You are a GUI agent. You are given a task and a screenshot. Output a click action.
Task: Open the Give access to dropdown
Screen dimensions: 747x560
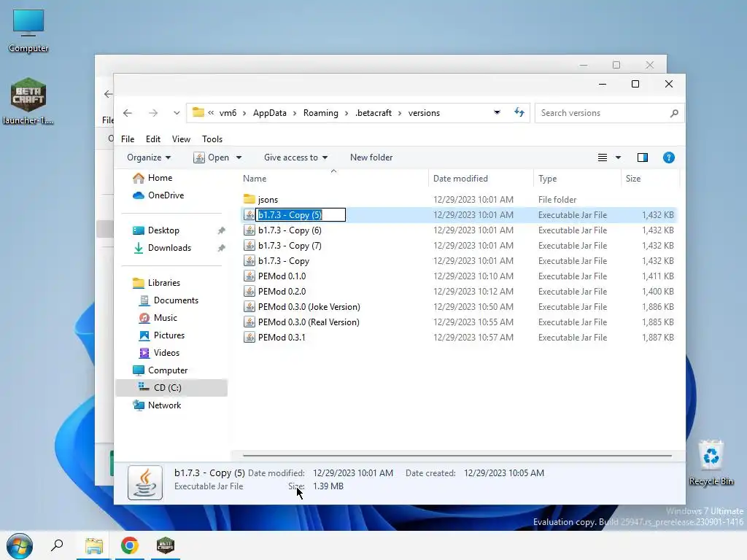coord(295,157)
